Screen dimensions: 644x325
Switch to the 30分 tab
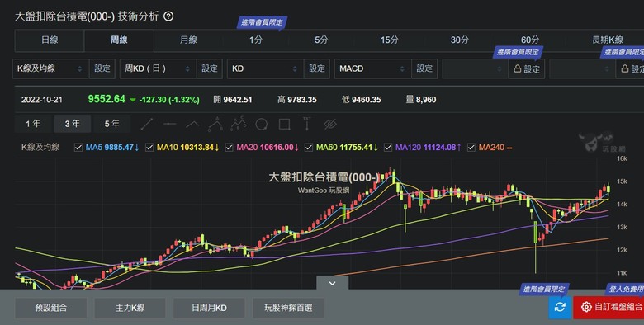tap(459, 40)
